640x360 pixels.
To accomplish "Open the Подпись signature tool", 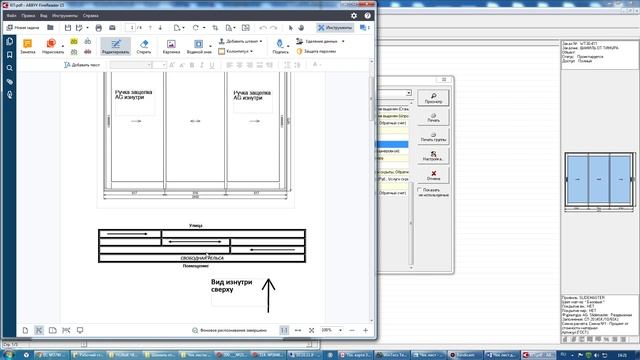I will 280,47.
